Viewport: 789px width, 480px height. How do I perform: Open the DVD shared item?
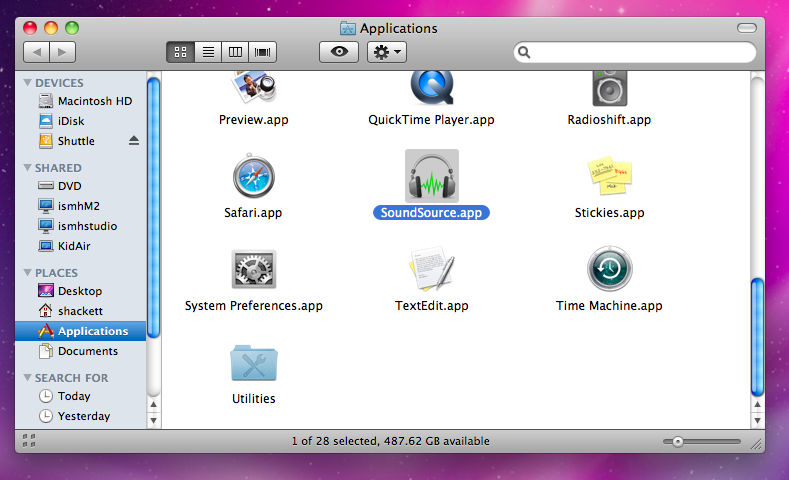81,186
